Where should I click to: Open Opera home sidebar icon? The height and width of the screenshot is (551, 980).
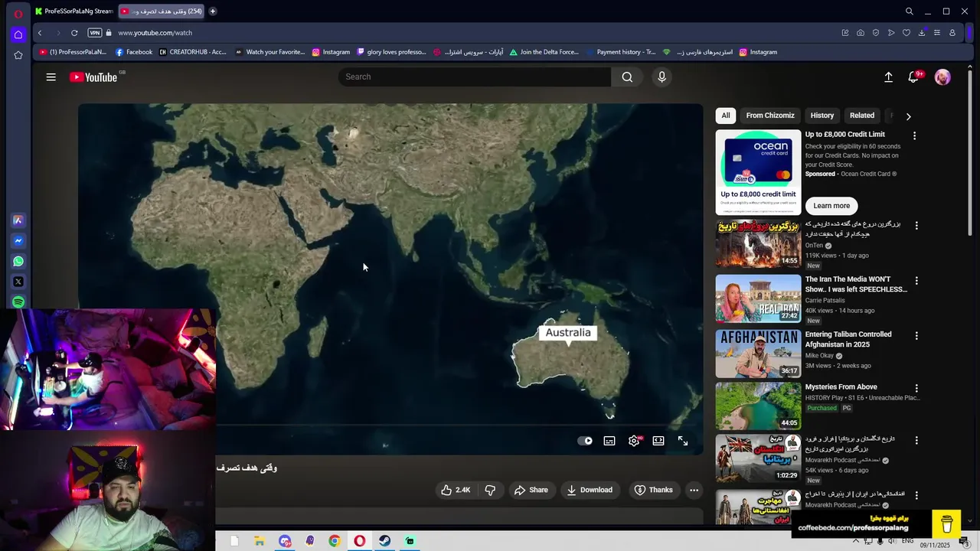18,34
